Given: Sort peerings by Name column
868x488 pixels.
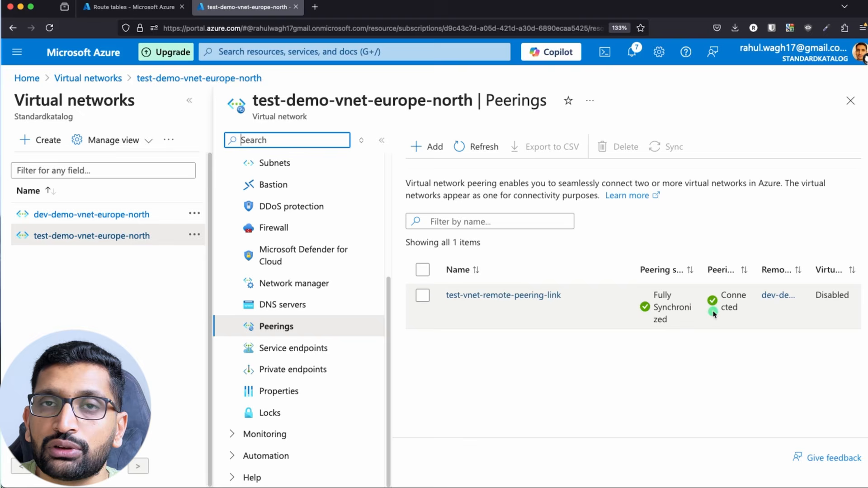Looking at the screenshot, I should (462, 270).
